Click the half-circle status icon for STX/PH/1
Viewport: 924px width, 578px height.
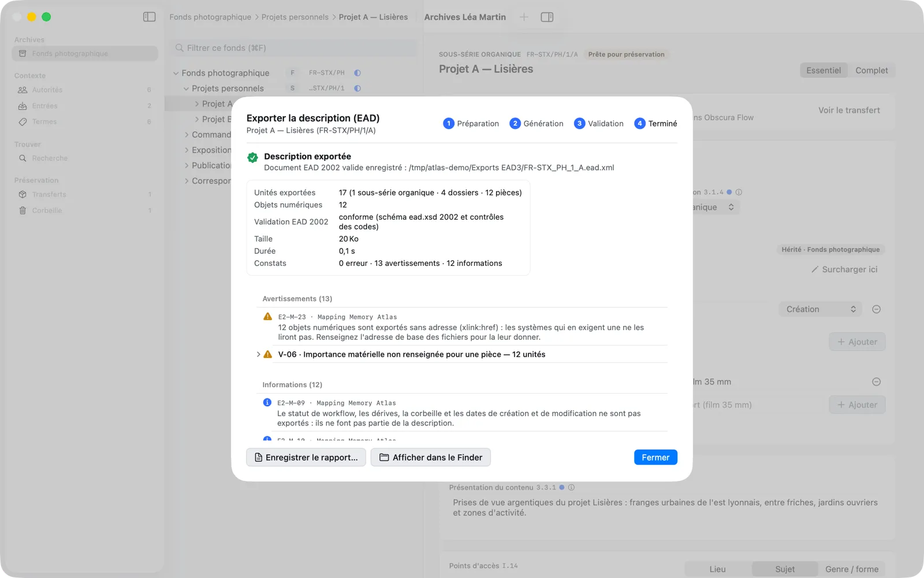coord(357,88)
